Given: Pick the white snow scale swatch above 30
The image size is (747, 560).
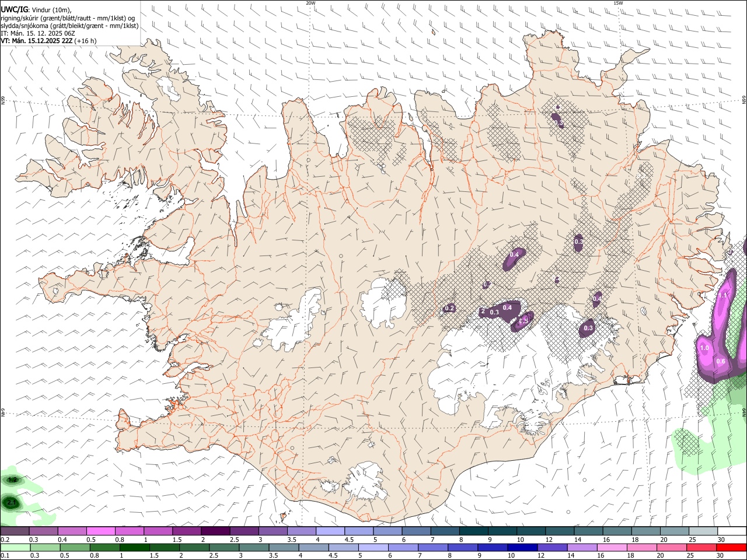Looking at the screenshot, I should click(732, 531).
